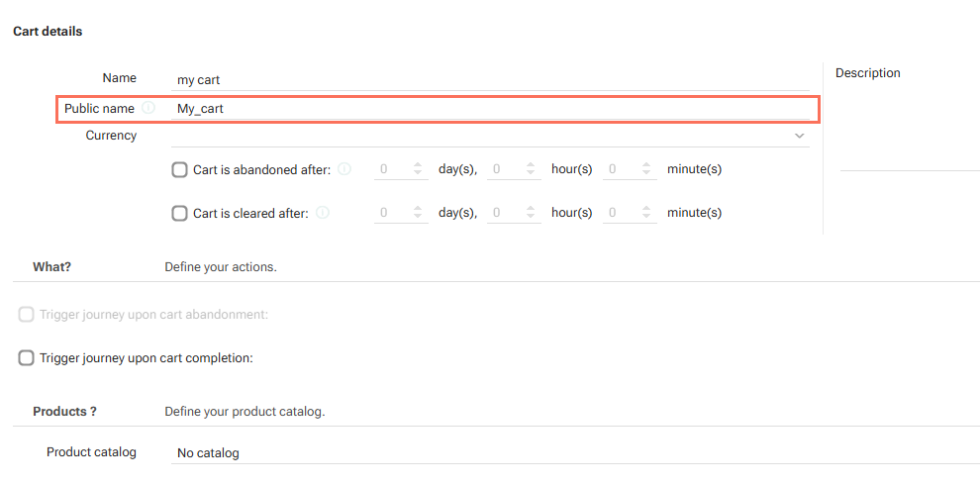Increase abandoned-after days with the up arrow
Viewport: 980px width, 486px height.
pos(418,165)
